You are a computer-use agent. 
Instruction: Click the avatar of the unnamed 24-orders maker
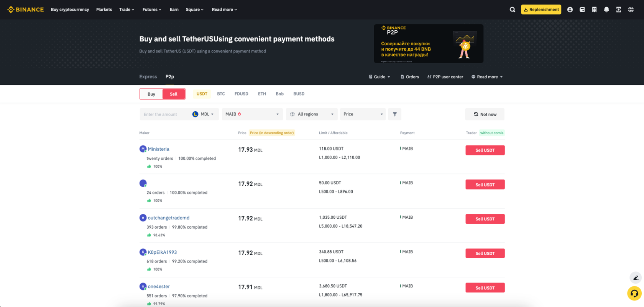pos(143,183)
